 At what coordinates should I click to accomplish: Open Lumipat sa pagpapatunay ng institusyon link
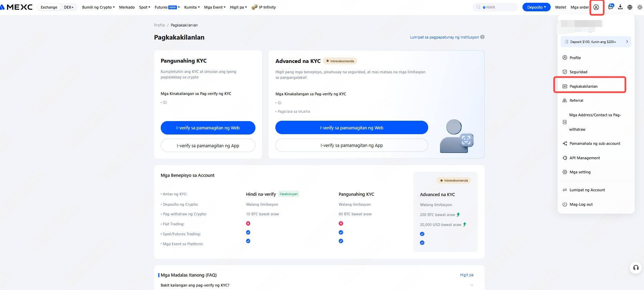444,37
